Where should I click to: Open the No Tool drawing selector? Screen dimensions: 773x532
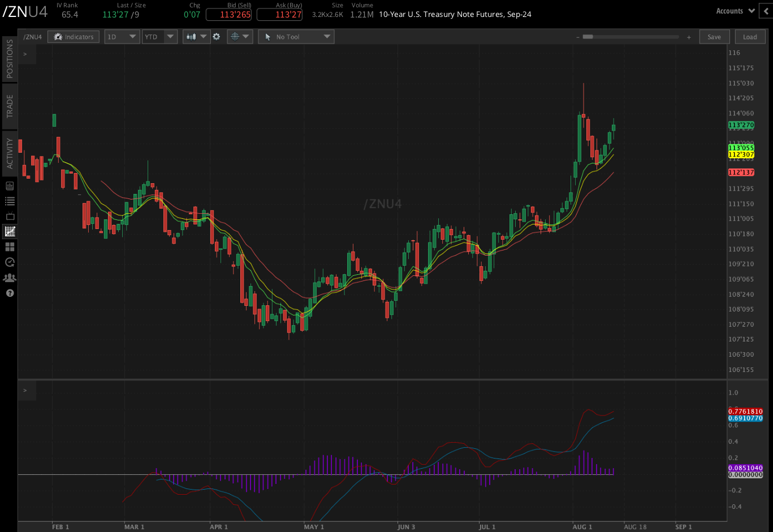(296, 36)
